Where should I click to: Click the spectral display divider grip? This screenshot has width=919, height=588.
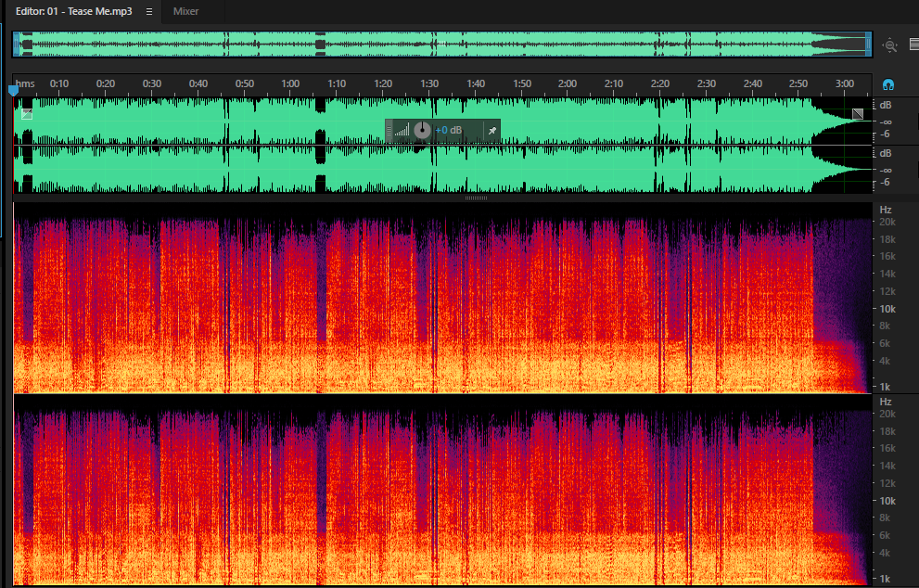(476, 198)
